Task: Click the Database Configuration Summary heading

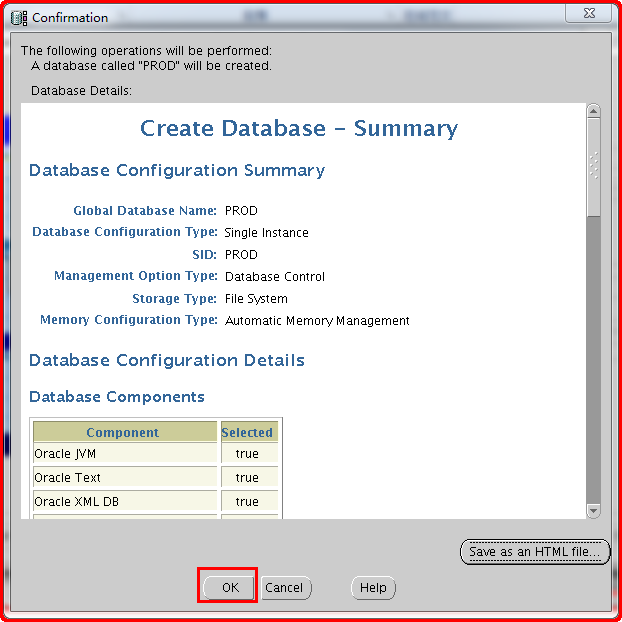Action: pos(177,171)
